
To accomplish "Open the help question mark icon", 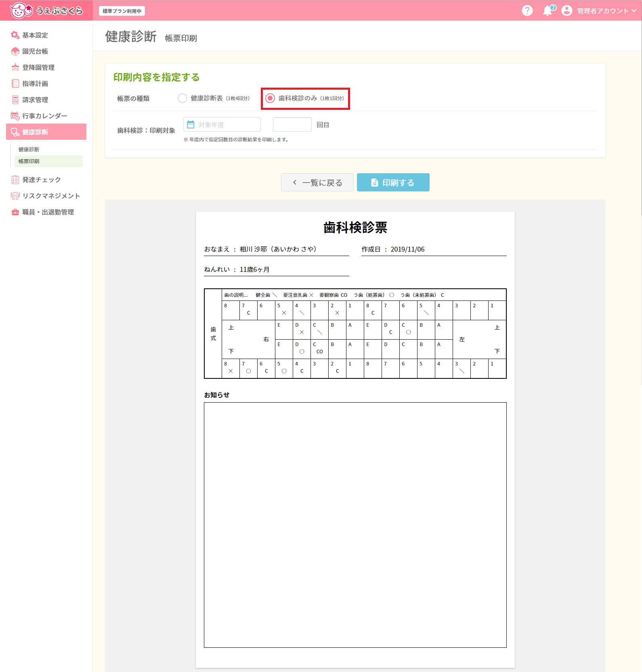I will (x=527, y=10).
